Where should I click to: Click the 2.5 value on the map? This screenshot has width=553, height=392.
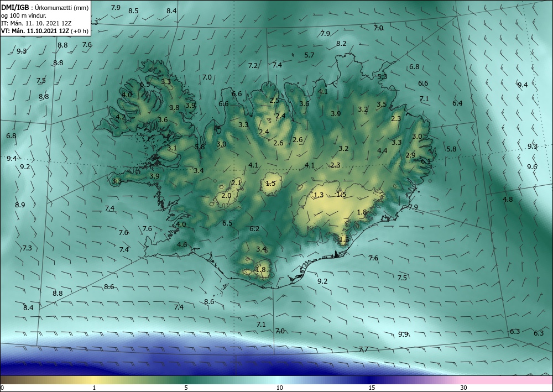pyautogui.click(x=274, y=101)
